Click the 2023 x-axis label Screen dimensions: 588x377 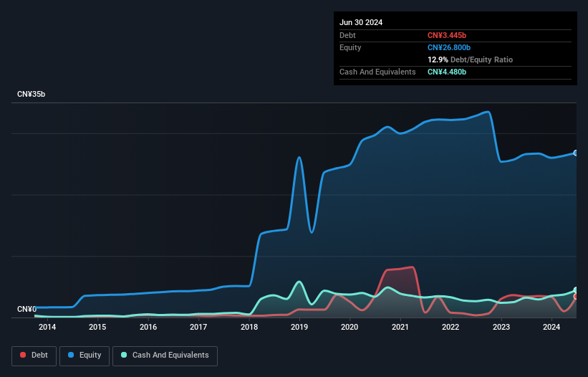pyautogui.click(x=501, y=327)
